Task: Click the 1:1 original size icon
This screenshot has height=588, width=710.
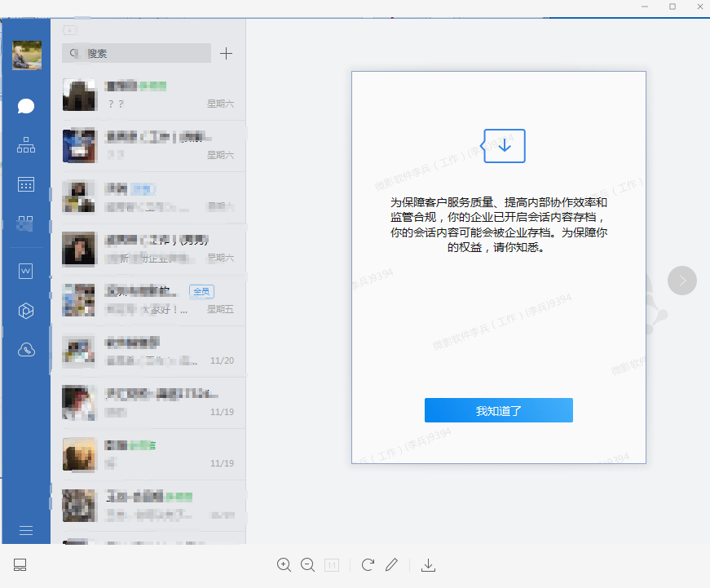Action: pyautogui.click(x=332, y=565)
